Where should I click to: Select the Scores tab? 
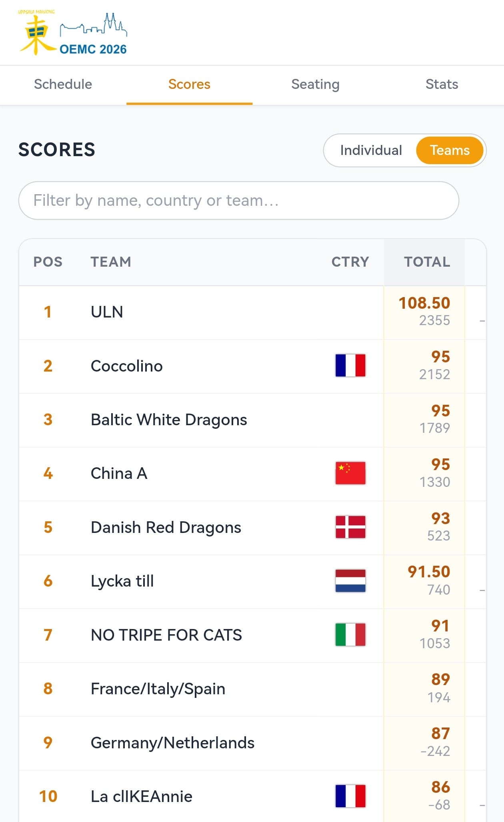(x=189, y=84)
